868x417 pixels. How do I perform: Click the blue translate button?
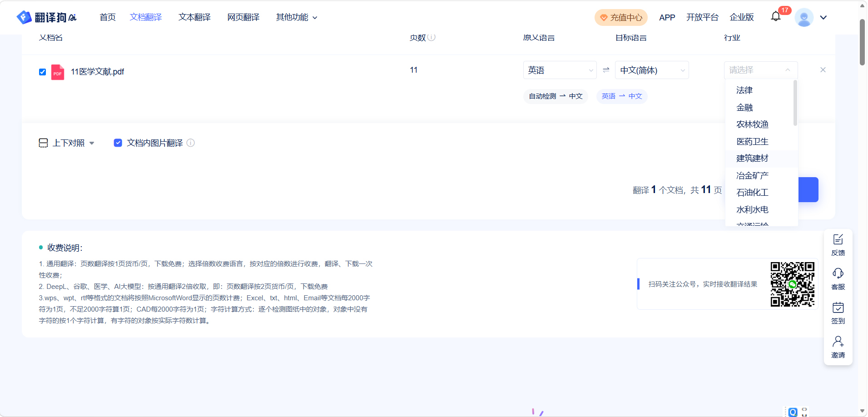pos(808,189)
